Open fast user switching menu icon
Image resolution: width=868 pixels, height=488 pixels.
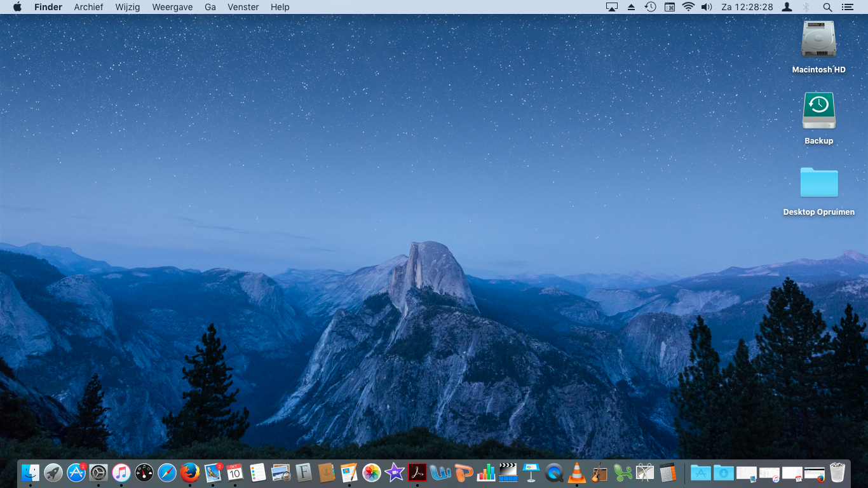coord(787,7)
